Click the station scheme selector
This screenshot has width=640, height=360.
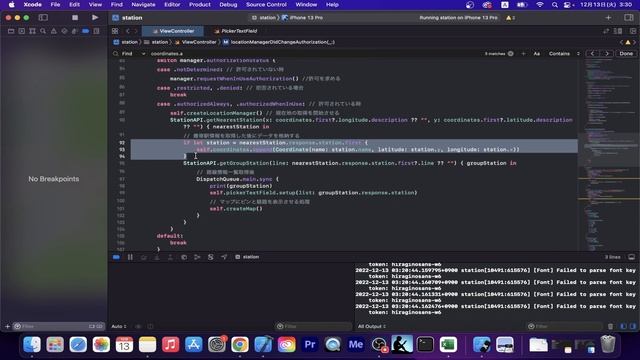coord(264,18)
